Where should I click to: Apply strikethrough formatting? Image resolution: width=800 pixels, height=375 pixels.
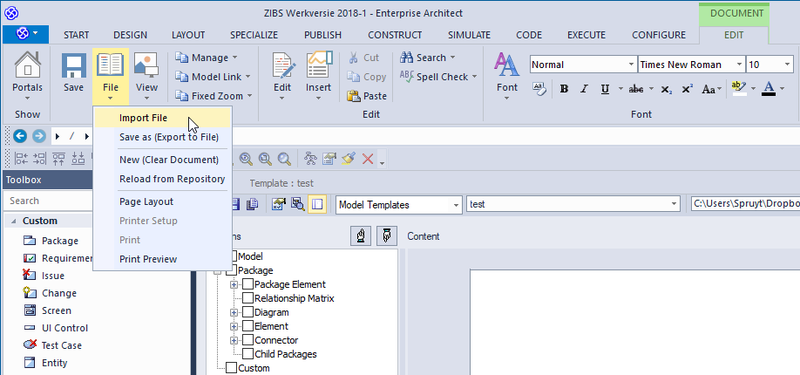636,89
